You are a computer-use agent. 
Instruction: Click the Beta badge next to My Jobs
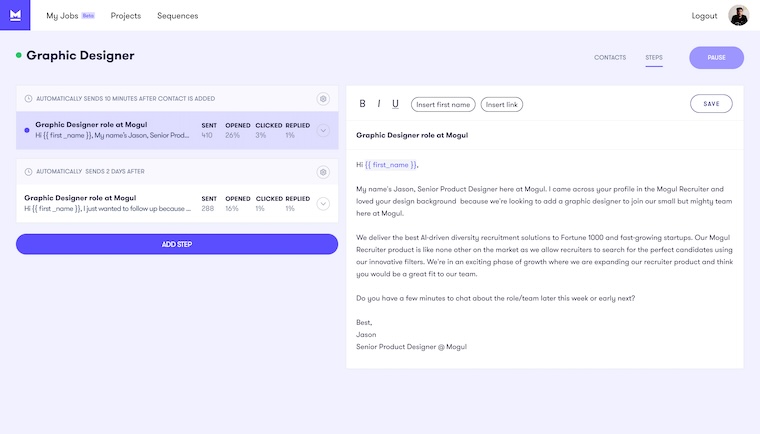(88, 16)
